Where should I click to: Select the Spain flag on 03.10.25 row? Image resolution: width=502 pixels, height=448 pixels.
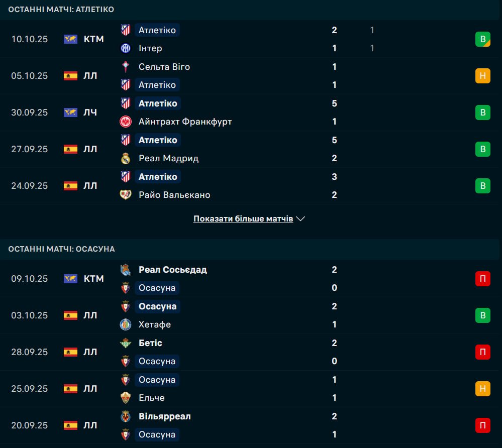[x=70, y=315]
